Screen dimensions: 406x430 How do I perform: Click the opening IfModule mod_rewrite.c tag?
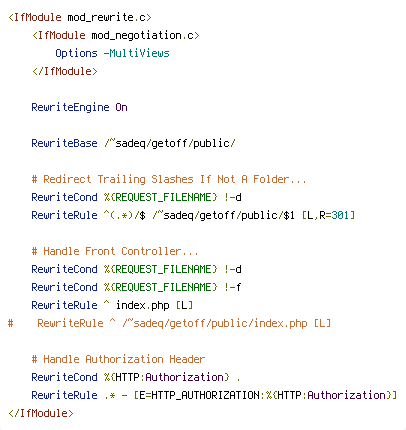(x=80, y=17)
